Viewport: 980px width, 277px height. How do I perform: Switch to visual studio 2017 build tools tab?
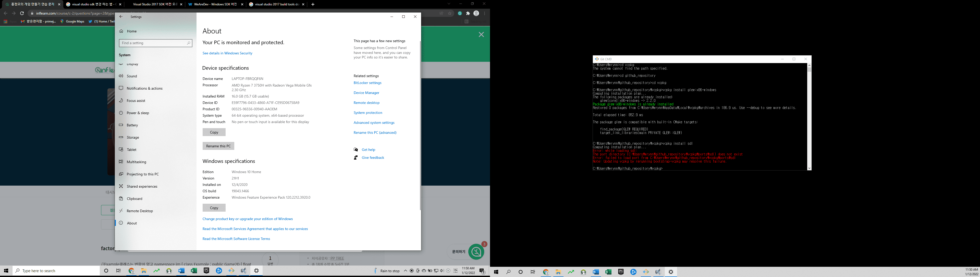[x=276, y=5]
